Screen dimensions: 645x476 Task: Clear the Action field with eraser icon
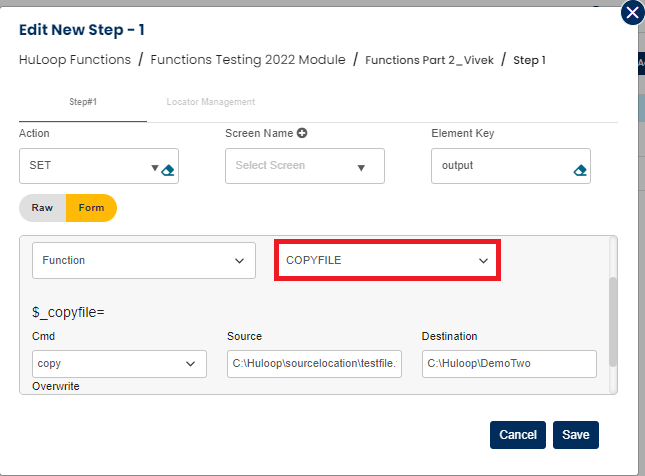pyautogui.click(x=168, y=170)
